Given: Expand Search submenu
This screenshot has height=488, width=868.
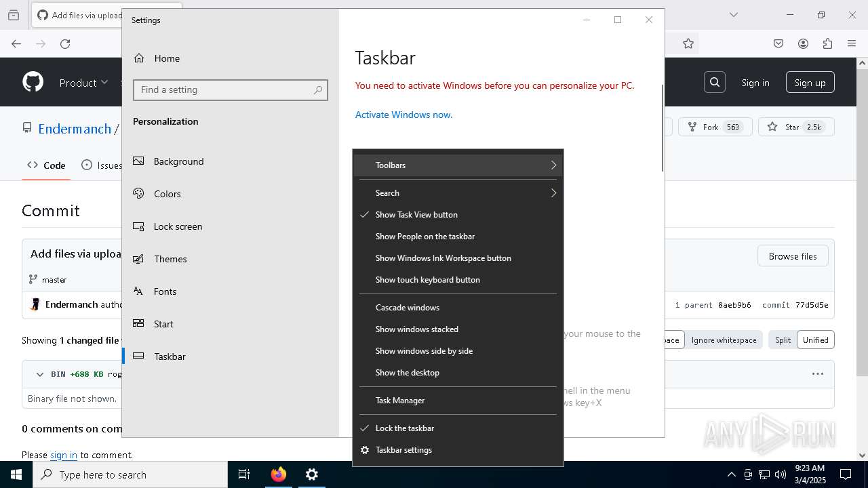Looking at the screenshot, I should 458,193.
